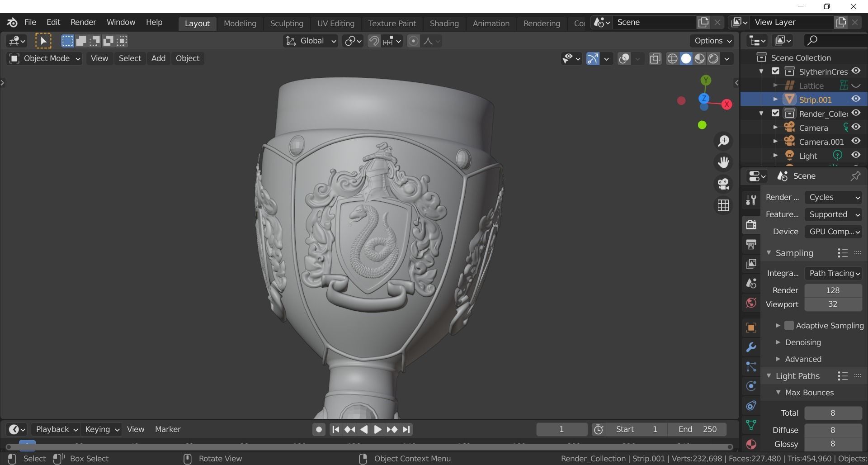The width and height of the screenshot is (868, 465).
Task: Open Feature Set Supported dropdown
Action: coord(833,215)
